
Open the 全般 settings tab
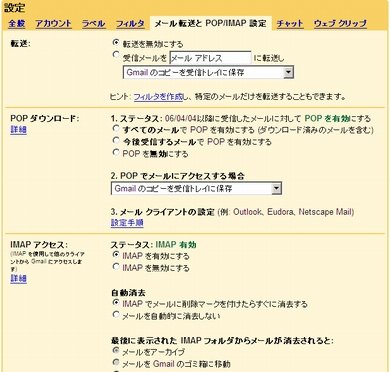[17, 24]
